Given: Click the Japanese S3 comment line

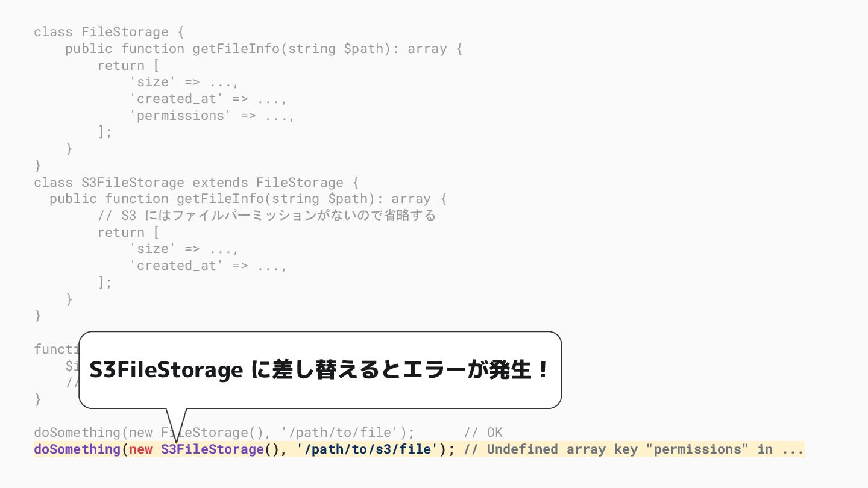Looking at the screenshot, I should [x=266, y=216].
